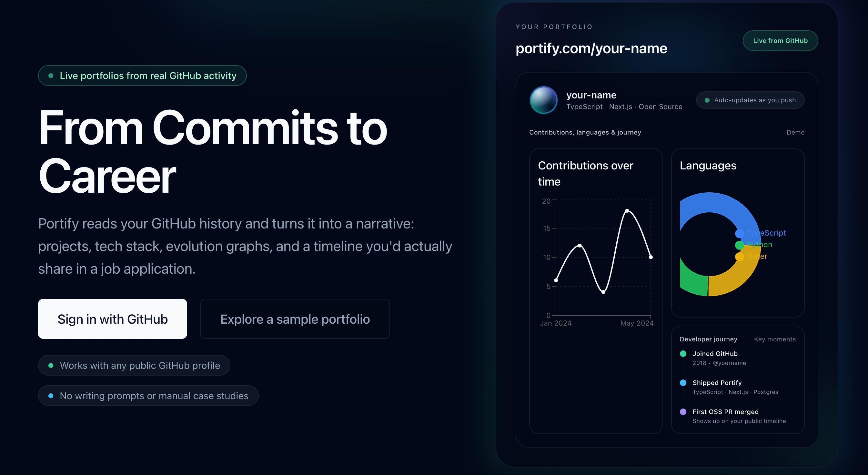
Task: Select the Auto-updates as you push pill
Action: point(750,100)
